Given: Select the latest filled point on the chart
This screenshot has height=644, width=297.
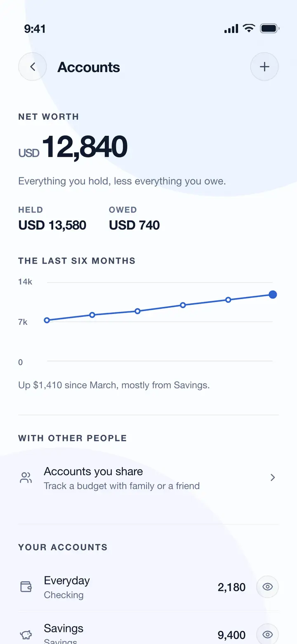Looking at the screenshot, I should tap(273, 295).
